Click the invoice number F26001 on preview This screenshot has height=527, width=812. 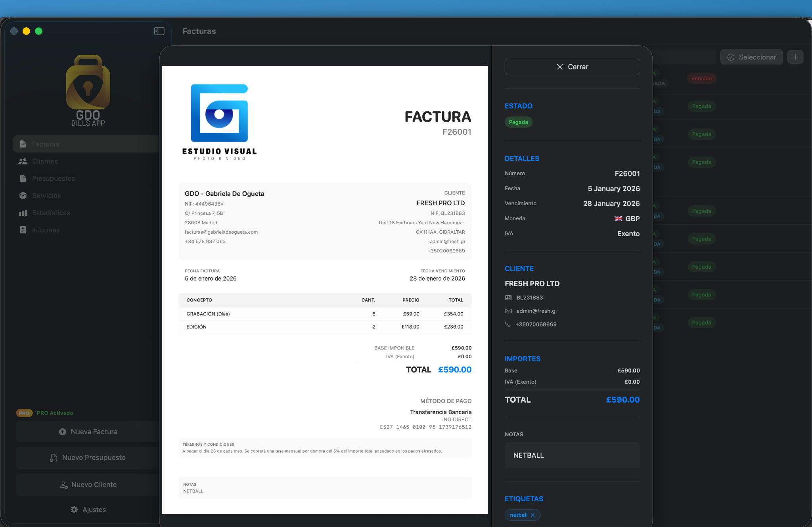(457, 132)
